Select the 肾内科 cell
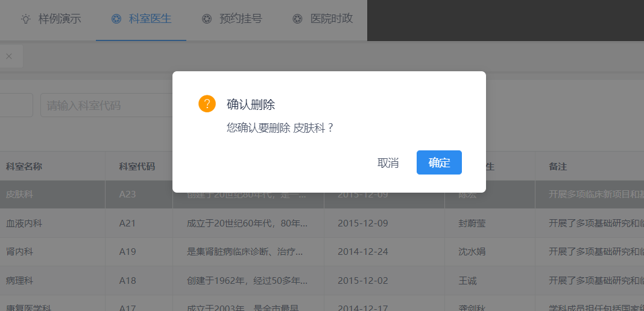 19,251
